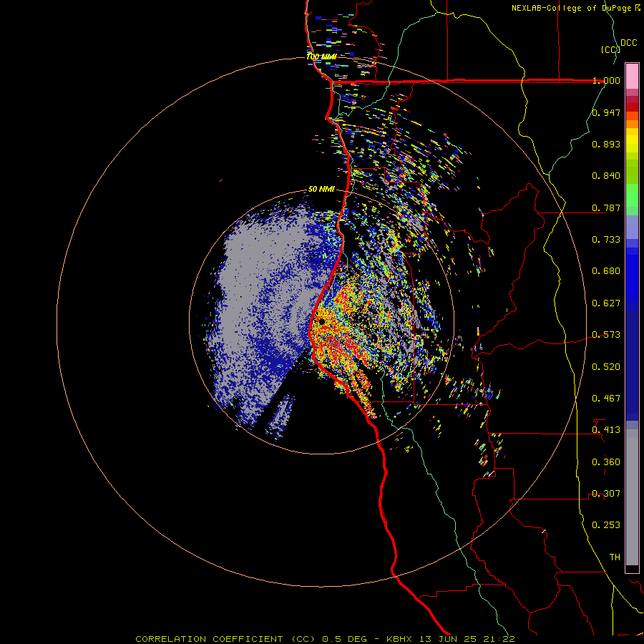644x644 pixels.
Task: Select the 0.840 legend value
Action: tap(606, 176)
